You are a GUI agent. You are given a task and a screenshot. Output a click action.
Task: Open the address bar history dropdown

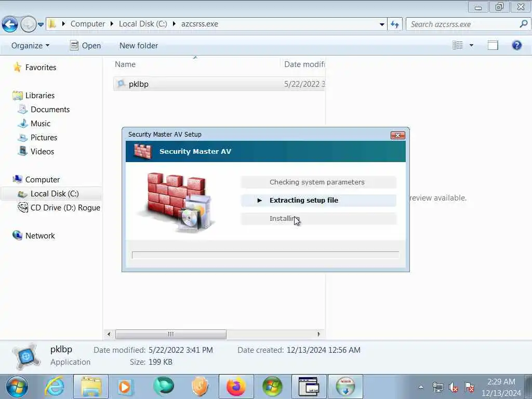tap(382, 24)
